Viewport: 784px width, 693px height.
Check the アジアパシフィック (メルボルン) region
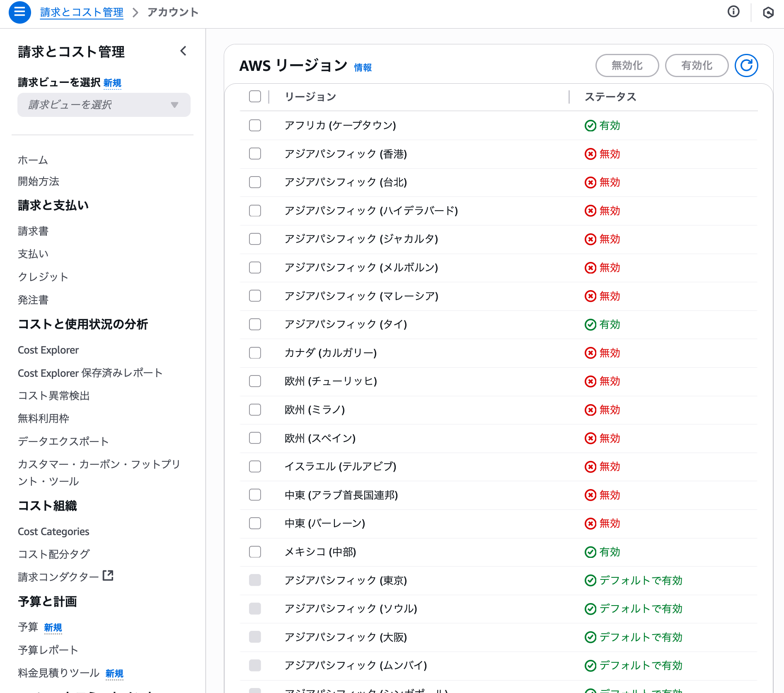(x=255, y=267)
